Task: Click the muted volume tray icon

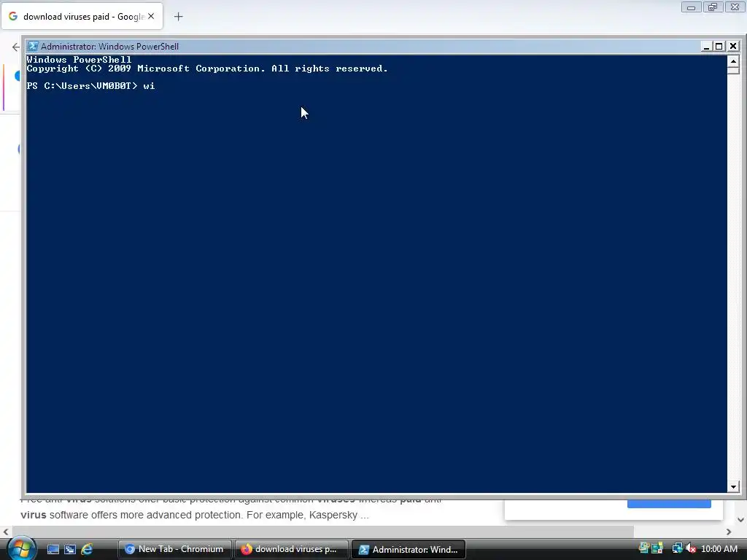Action: [691, 548]
